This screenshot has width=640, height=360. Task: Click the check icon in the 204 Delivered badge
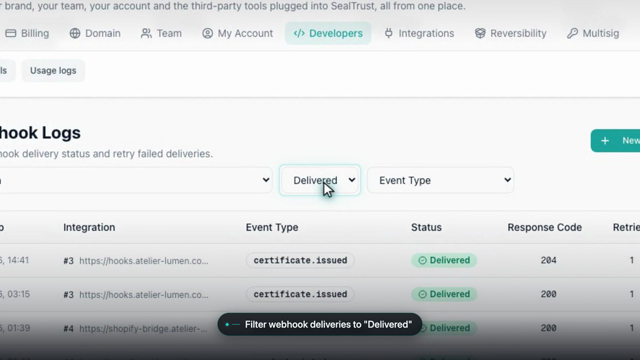point(422,260)
